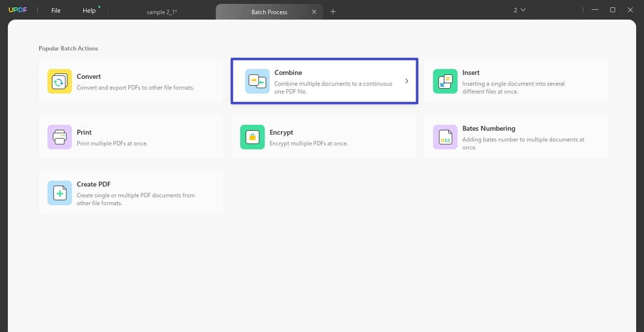Image resolution: width=644 pixels, height=332 pixels.
Task: Click the green Insert icon
Action: pyautogui.click(x=445, y=81)
